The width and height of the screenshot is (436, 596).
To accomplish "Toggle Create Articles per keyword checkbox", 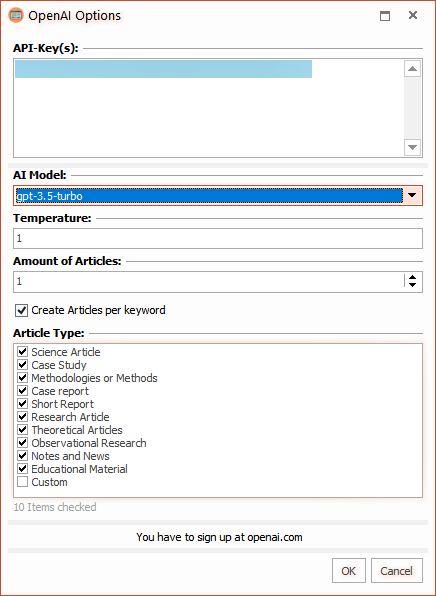I will 22,311.
